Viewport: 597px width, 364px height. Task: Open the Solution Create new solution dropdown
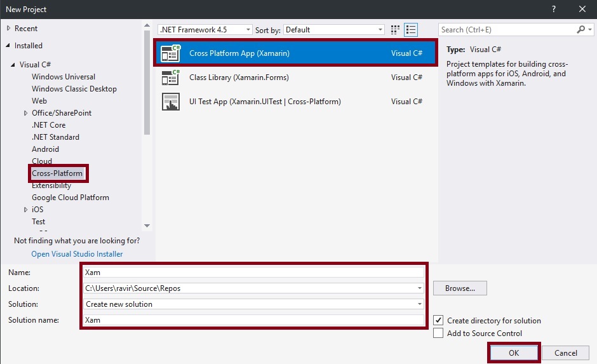[420, 304]
